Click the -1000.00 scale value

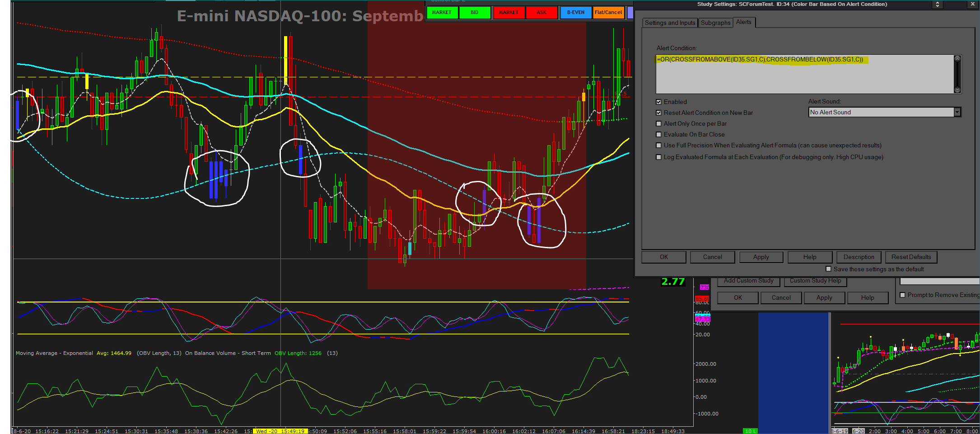tap(706, 414)
